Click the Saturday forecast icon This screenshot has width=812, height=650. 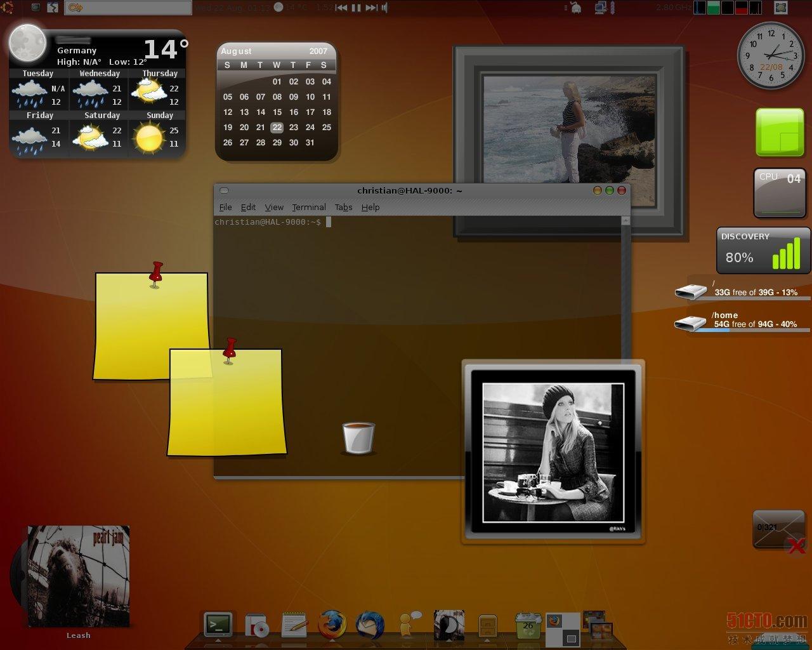point(90,136)
